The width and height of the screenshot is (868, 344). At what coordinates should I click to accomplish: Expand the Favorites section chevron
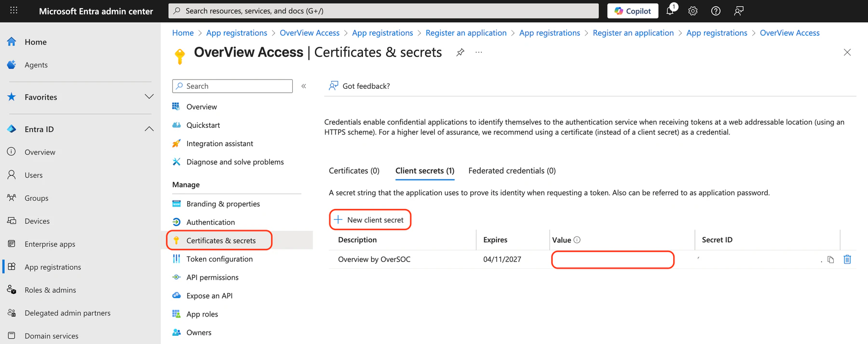(x=149, y=96)
